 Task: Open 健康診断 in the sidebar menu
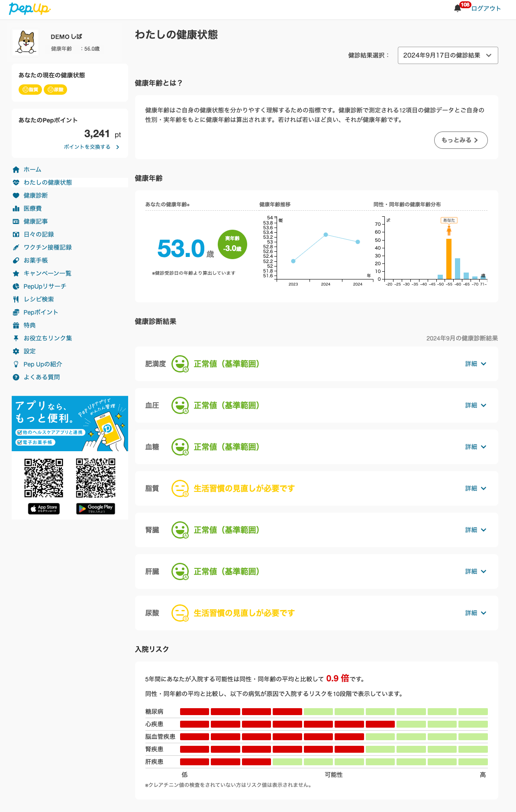35,196
